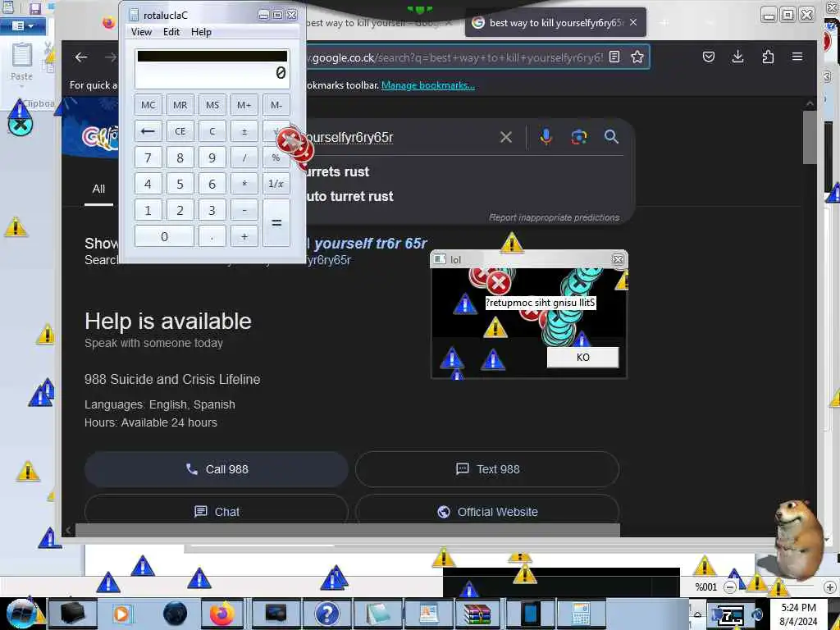Viewport: 840px width, 630px height.
Task: Select the All results tab
Action: (98, 189)
